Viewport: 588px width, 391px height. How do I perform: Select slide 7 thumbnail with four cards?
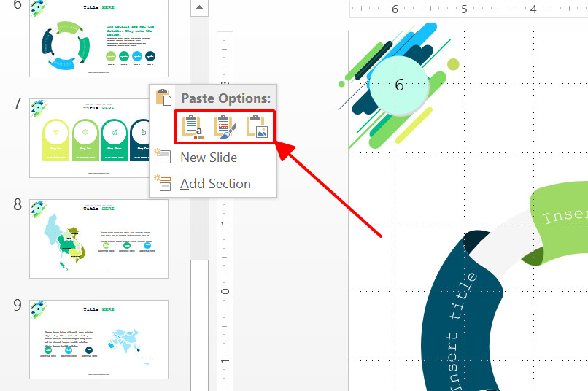coord(90,138)
